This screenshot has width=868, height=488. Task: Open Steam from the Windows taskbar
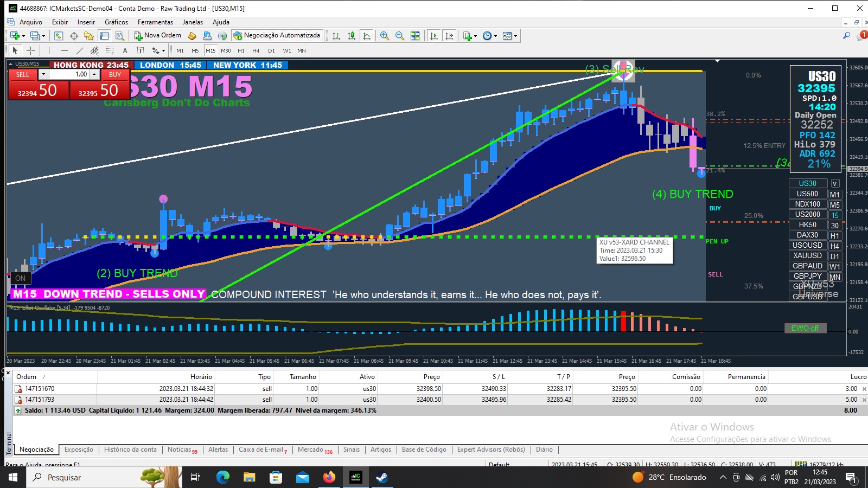[x=382, y=477]
